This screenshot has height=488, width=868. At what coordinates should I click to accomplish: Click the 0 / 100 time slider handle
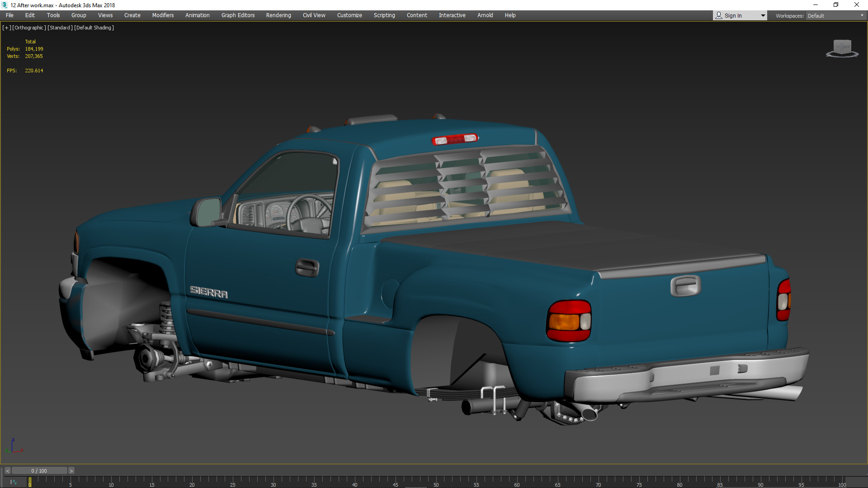point(39,471)
